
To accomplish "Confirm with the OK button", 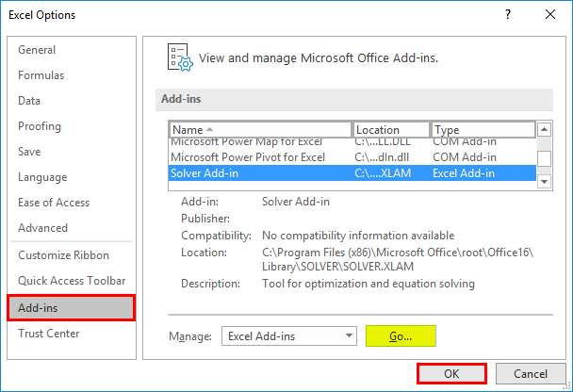I will tap(451, 373).
